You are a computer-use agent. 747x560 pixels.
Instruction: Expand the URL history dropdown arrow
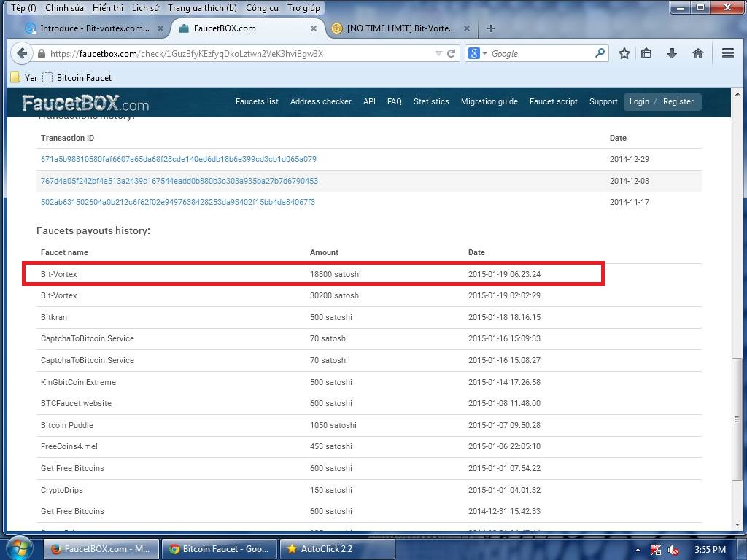[x=438, y=53]
